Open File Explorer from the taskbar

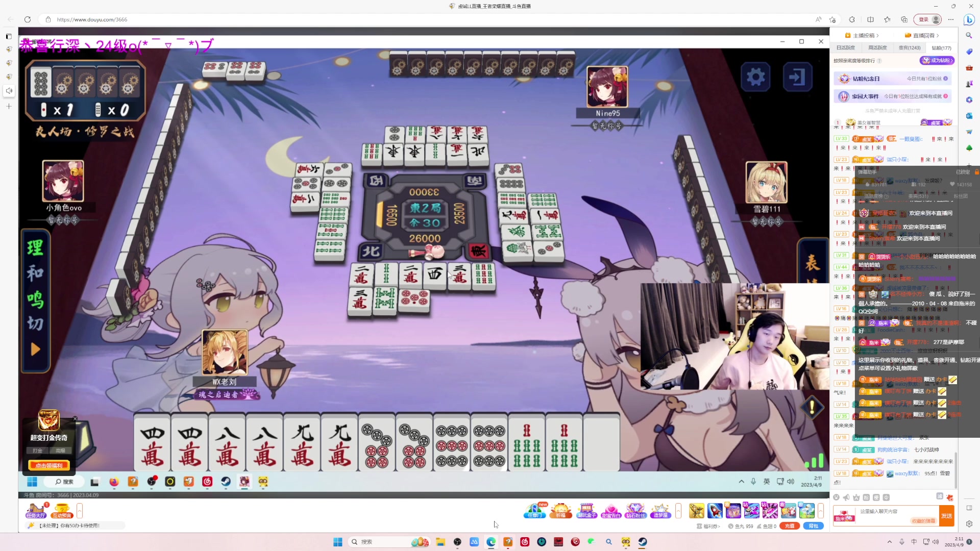[x=440, y=542]
